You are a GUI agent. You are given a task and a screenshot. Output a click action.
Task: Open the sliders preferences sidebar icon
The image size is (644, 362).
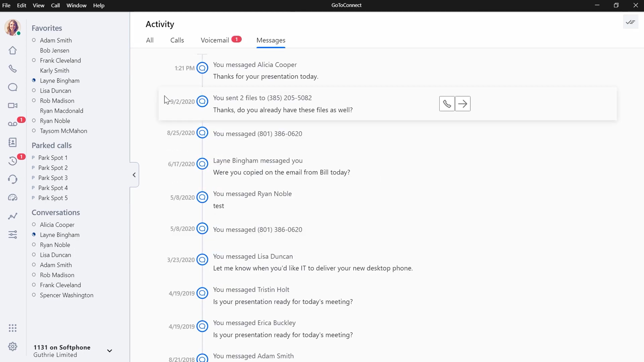pos(13,234)
